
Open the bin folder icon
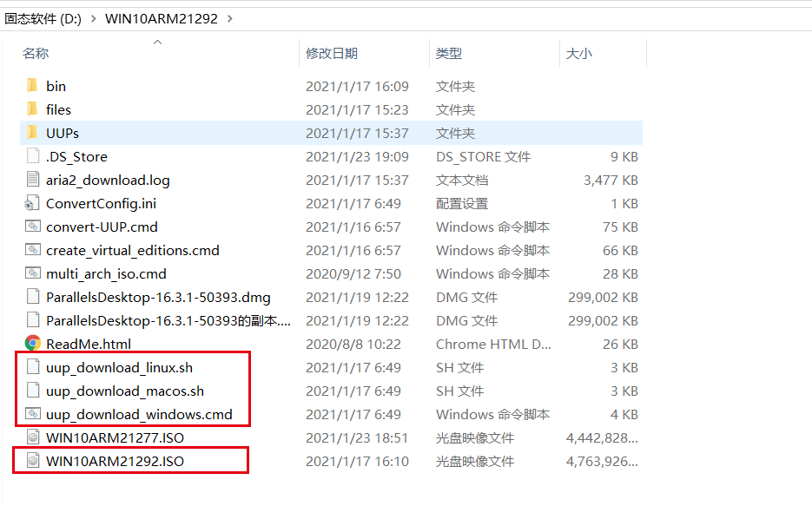32,86
